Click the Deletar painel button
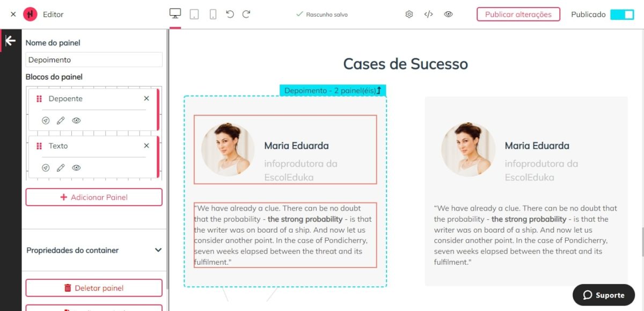The image size is (644, 311). [94, 288]
